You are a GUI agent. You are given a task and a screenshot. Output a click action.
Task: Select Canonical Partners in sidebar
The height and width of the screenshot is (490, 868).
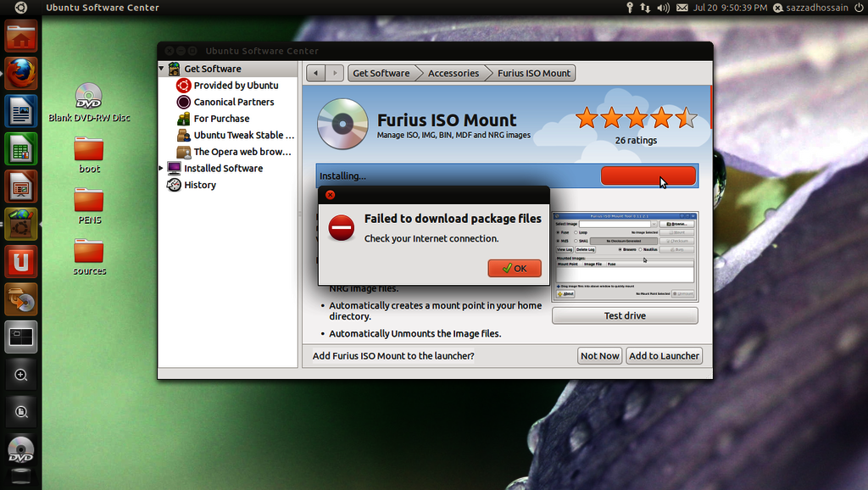coord(233,102)
